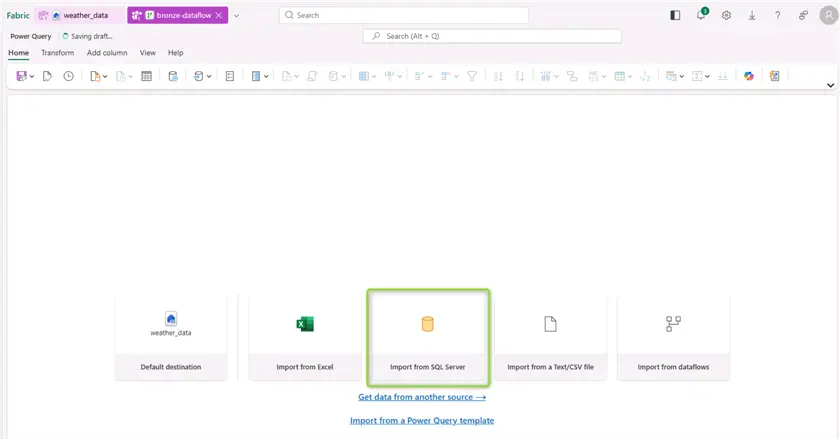Image resolution: width=840 pixels, height=439 pixels.
Task: Open the user account avatar
Action: pyautogui.click(x=829, y=15)
